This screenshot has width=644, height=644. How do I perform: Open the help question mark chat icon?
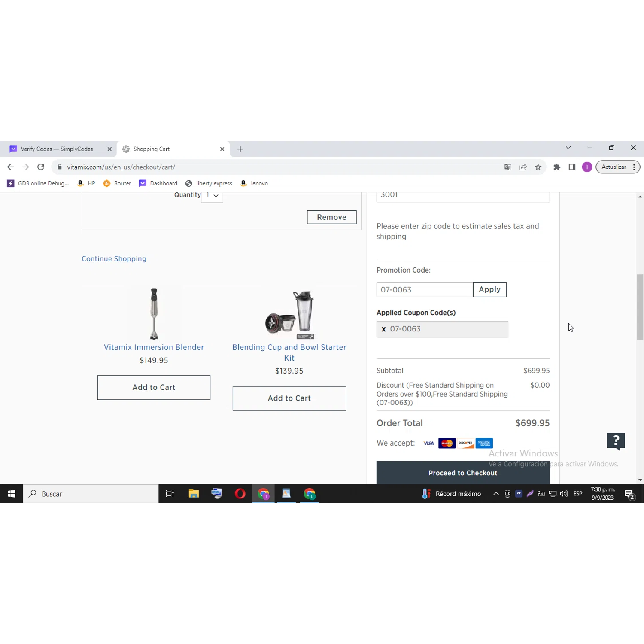(x=616, y=441)
